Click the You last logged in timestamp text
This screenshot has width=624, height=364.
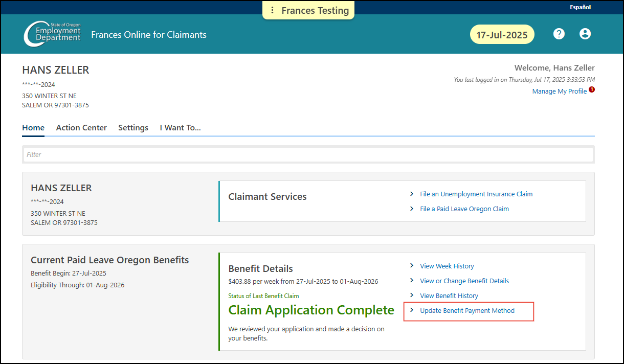pos(524,80)
